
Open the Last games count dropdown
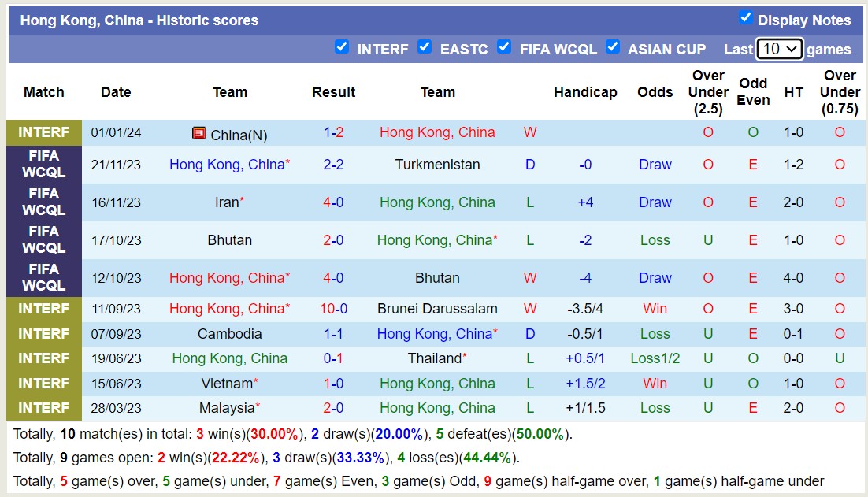point(779,49)
